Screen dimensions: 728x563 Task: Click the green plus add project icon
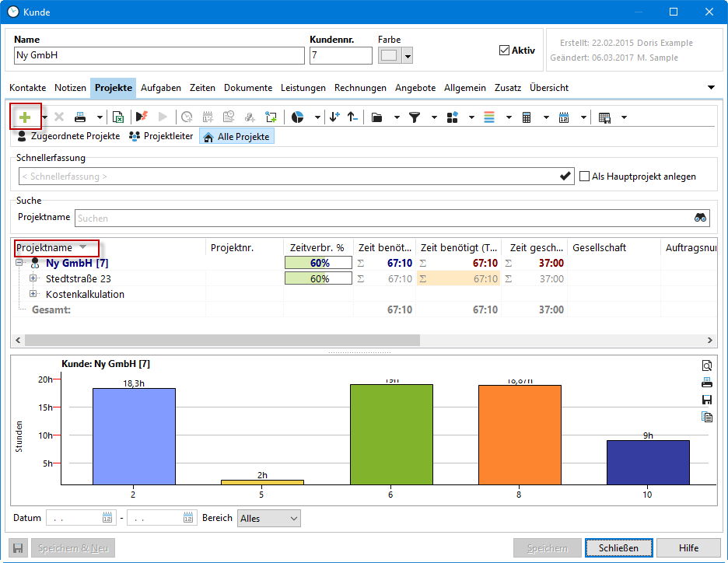point(25,117)
